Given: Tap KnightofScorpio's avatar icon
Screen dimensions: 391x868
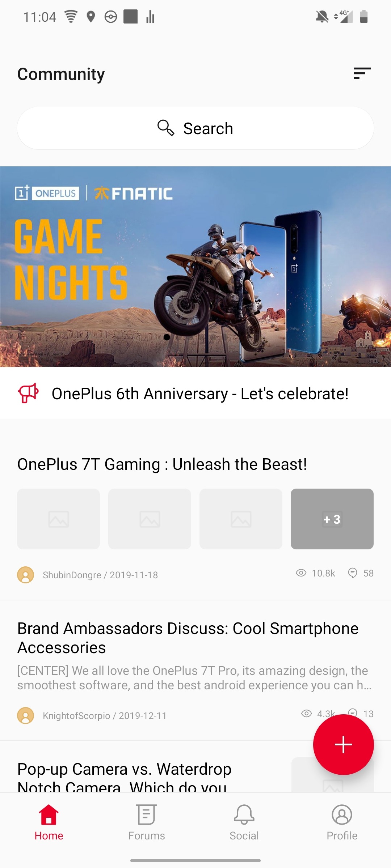Looking at the screenshot, I should click(x=26, y=715).
